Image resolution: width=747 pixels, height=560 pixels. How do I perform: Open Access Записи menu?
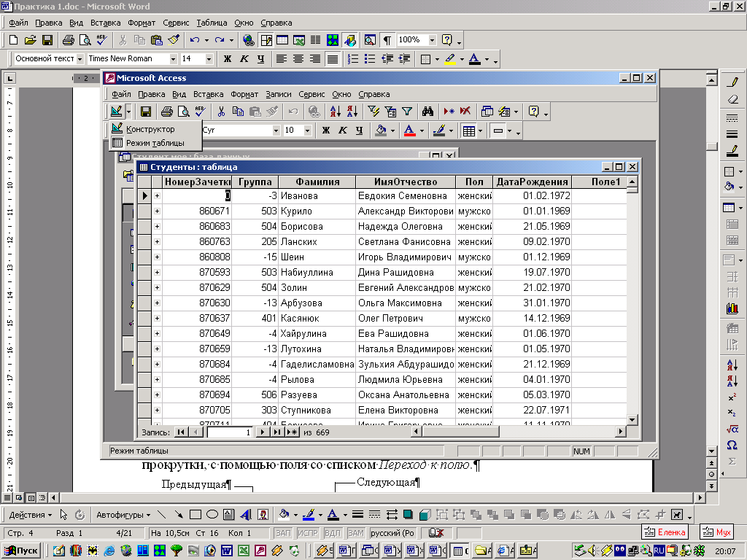point(278,94)
